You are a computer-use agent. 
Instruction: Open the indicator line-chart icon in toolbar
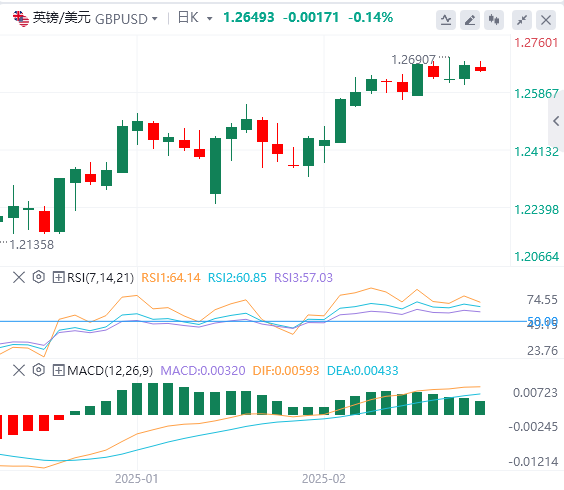[x=446, y=20]
